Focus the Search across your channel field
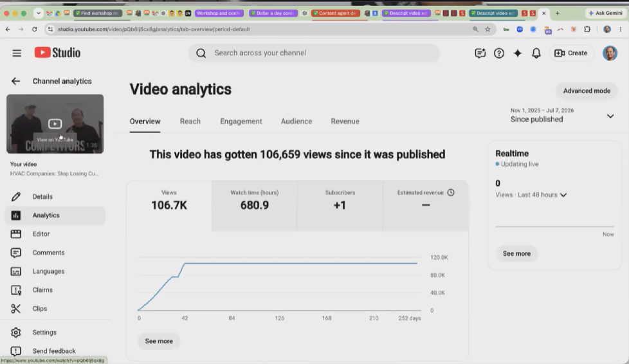Screen dimensions: 629x364 coord(314,53)
